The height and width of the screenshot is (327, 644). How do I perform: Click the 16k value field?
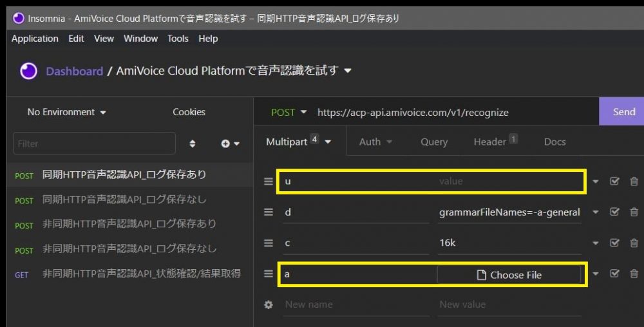coord(509,243)
